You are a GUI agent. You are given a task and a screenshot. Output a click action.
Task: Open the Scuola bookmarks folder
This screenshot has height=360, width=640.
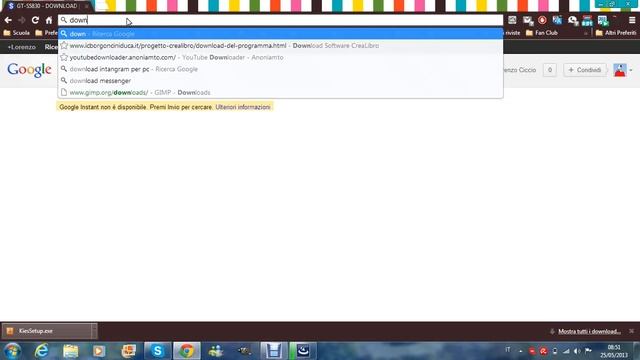pos(16,33)
